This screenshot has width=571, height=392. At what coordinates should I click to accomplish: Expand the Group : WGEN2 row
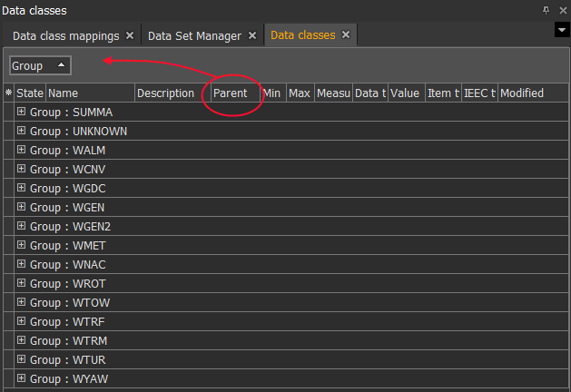coord(22,226)
